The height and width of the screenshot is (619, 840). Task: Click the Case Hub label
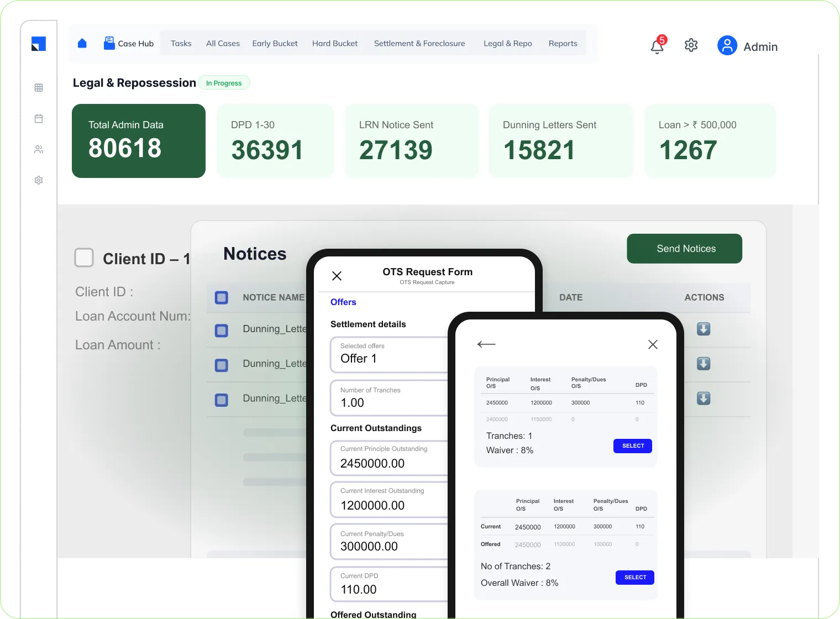tap(136, 43)
